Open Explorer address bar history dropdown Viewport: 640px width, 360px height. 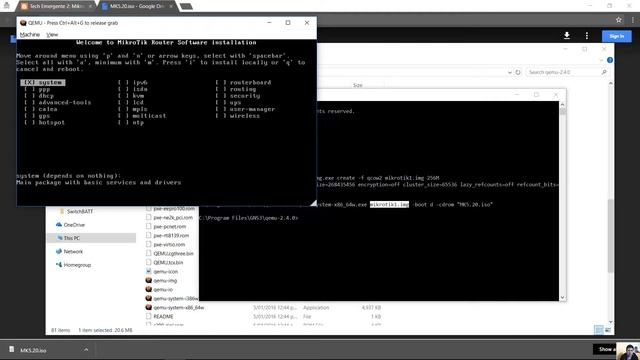click(509, 72)
